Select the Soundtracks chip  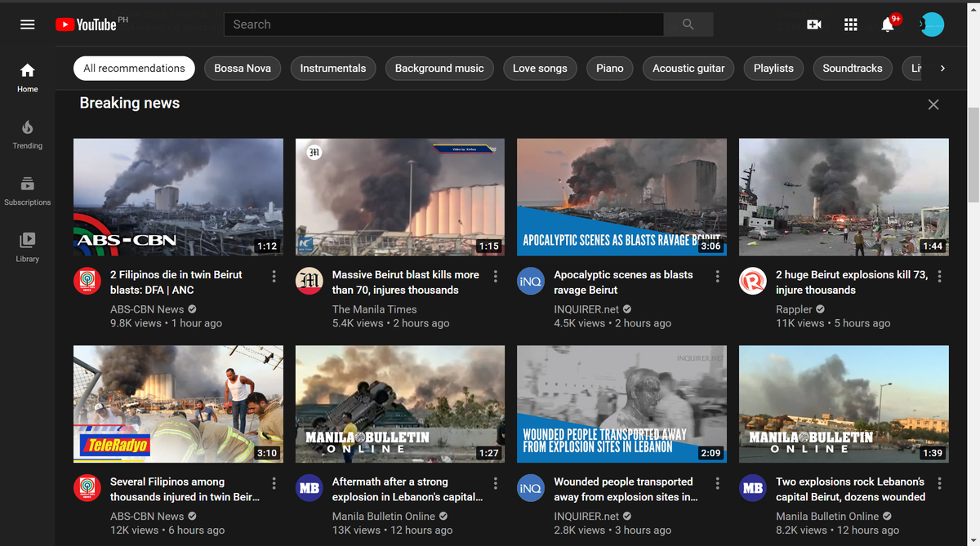[853, 69]
